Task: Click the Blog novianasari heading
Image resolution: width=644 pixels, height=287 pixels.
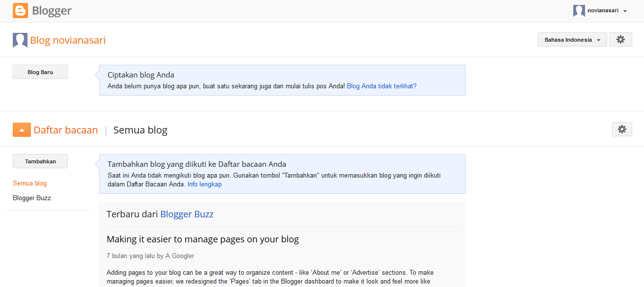Action: [x=68, y=40]
